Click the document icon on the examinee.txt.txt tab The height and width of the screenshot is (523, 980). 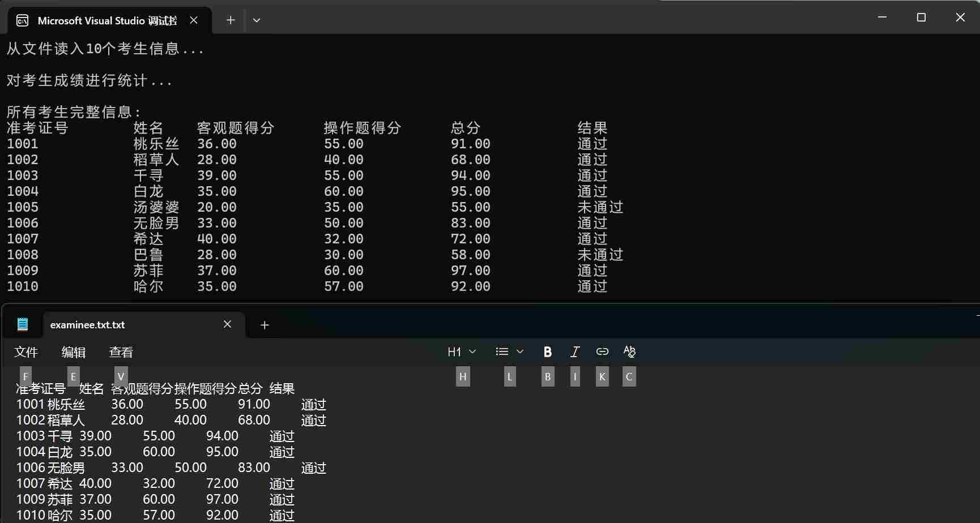tap(23, 324)
